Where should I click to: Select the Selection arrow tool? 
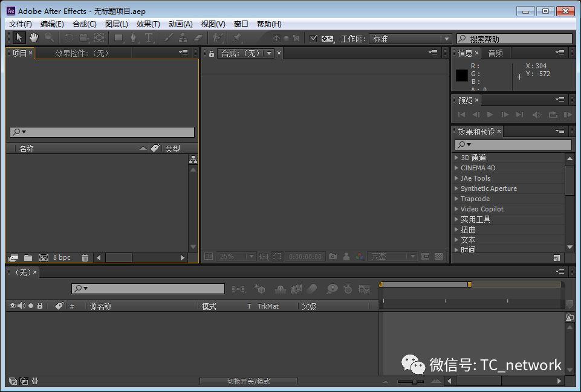[x=18, y=38]
